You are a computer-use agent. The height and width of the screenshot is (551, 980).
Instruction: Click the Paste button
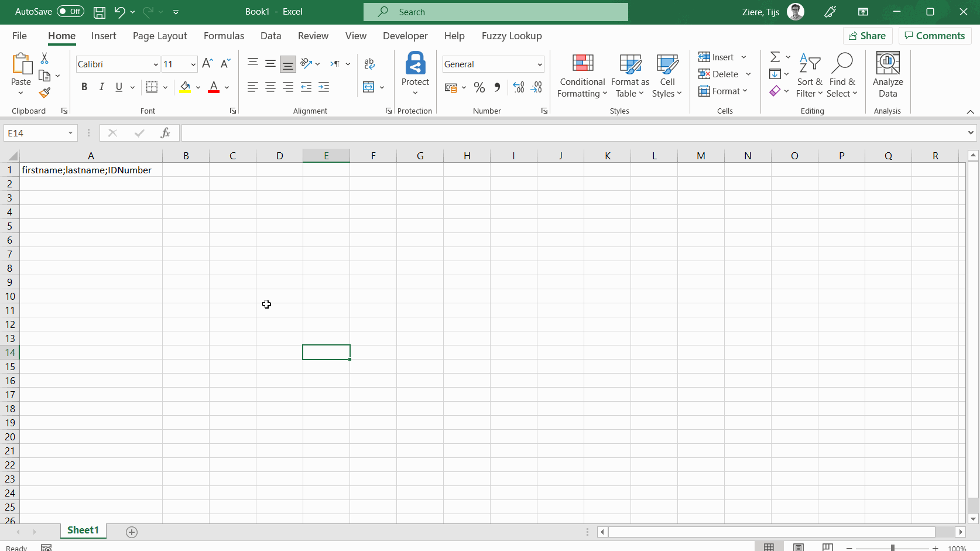pyautogui.click(x=21, y=74)
